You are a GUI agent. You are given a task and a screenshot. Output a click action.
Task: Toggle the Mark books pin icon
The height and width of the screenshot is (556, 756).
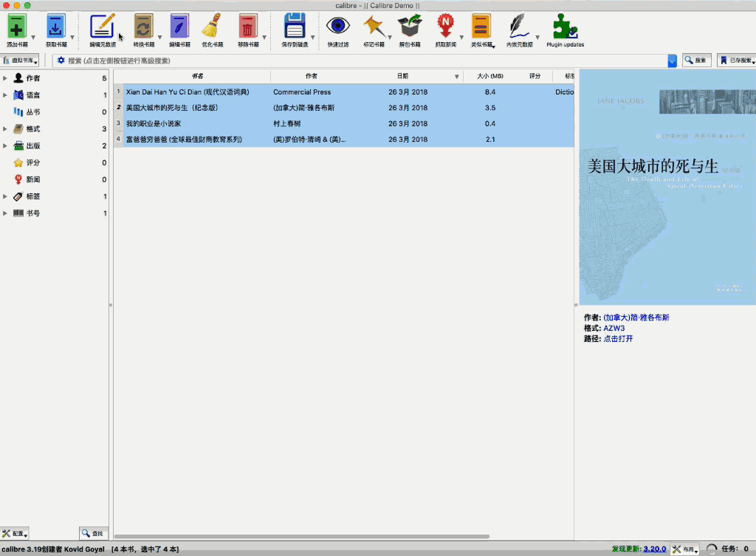[374, 27]
